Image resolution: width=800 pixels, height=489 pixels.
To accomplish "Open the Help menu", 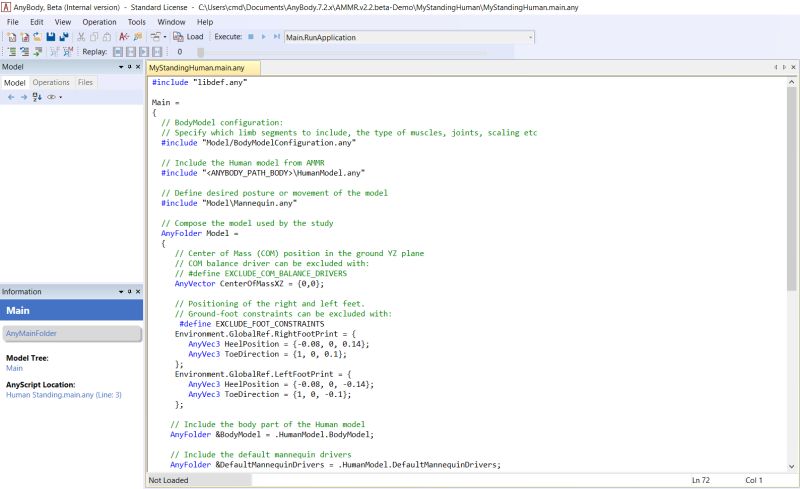I will [205, 22].
